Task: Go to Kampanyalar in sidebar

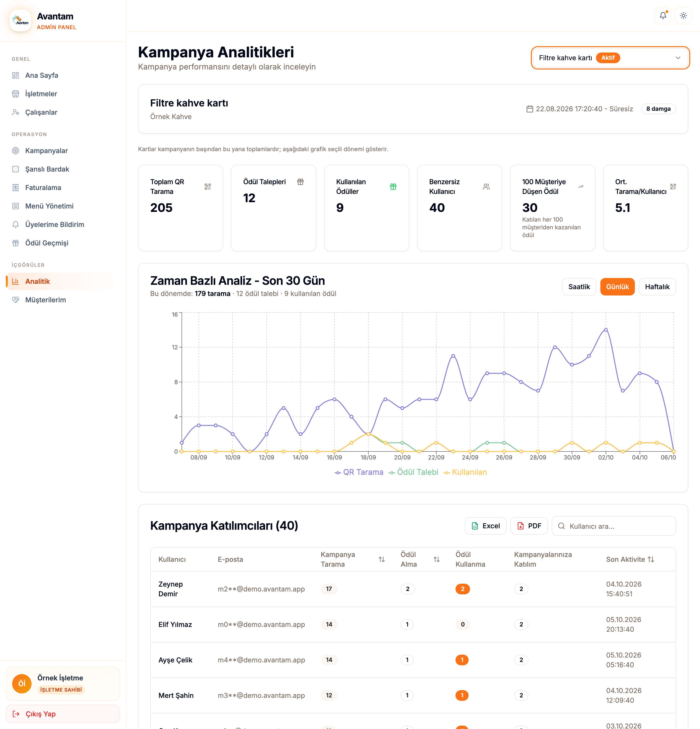Action: [x=60, y=151]
